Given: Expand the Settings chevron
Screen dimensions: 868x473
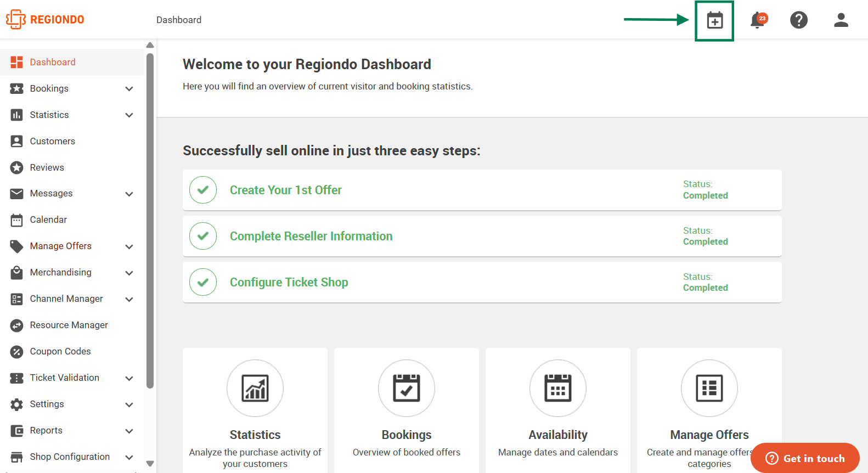Looking at the screenshot, I should pos(129,404).
